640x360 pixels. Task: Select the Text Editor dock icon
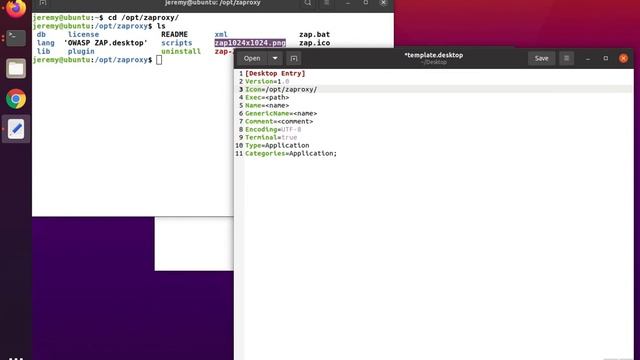coord(16,129)
